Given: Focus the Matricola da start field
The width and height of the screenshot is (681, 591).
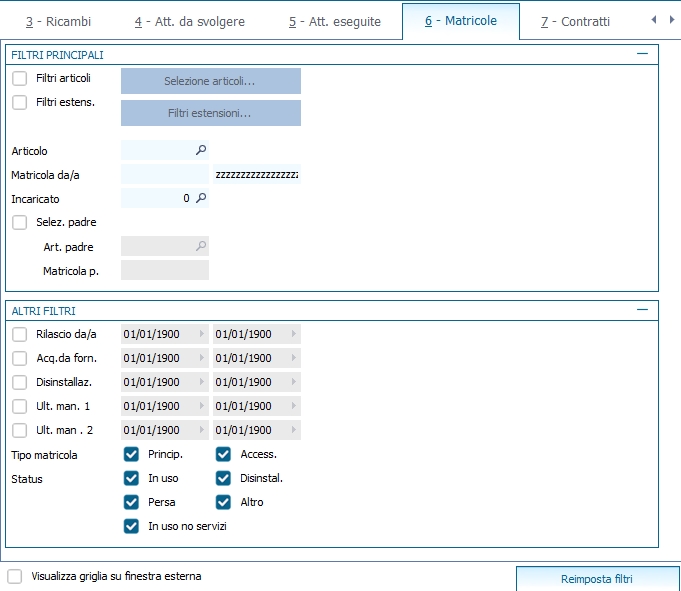Looking at the screenshot, I should (x=165, y=174).
